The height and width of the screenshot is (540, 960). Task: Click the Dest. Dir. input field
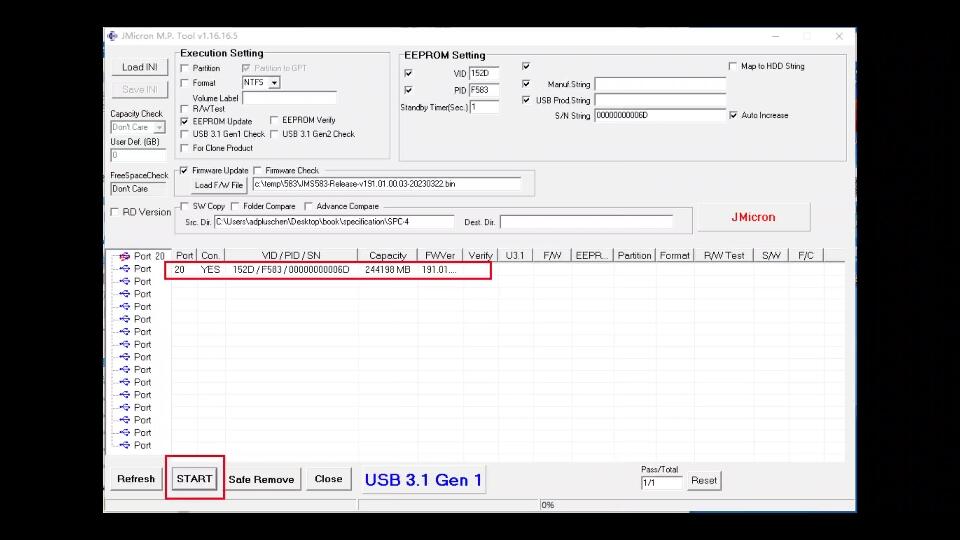click(587, 222)
